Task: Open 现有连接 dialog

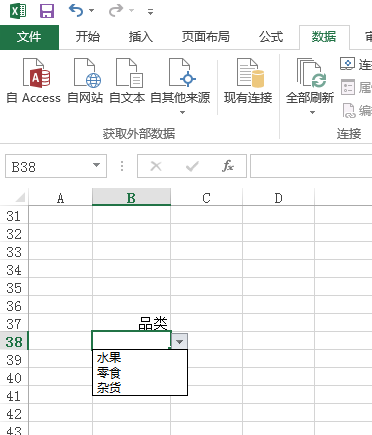Action: point(248,81)
